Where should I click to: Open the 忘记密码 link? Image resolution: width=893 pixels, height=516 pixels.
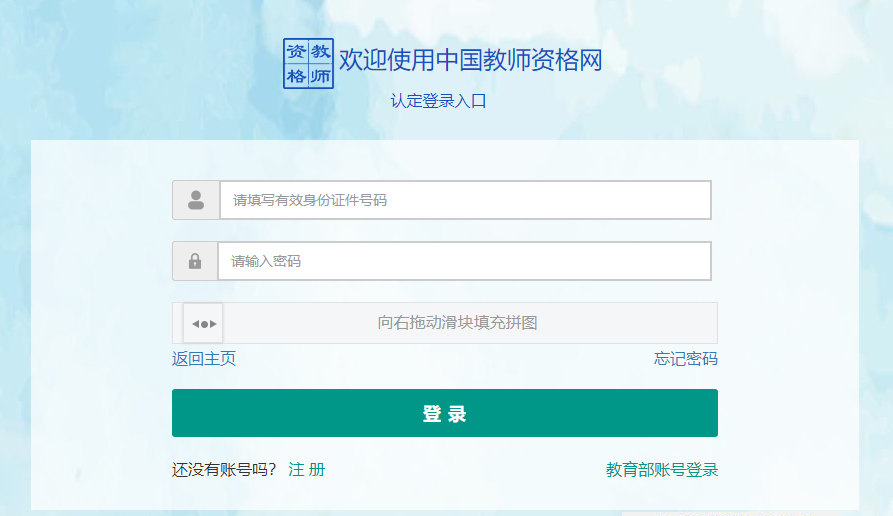[x=686, y=359]
